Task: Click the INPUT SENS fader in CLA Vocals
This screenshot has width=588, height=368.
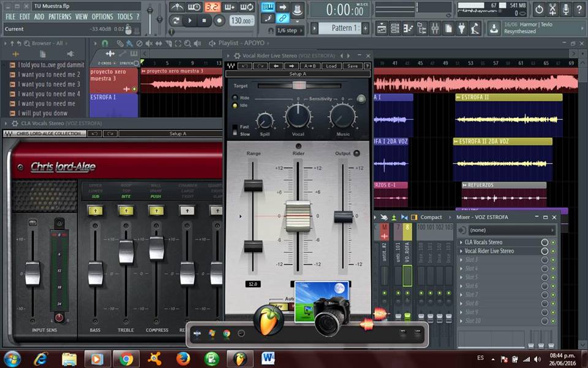Action: [32, 274]
